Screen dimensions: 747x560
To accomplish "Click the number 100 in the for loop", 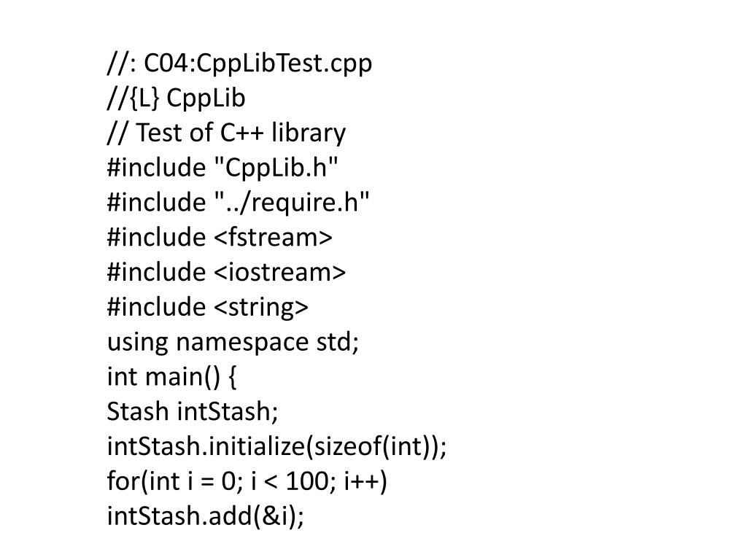I will pyautogui.click(x=307, y=481).
